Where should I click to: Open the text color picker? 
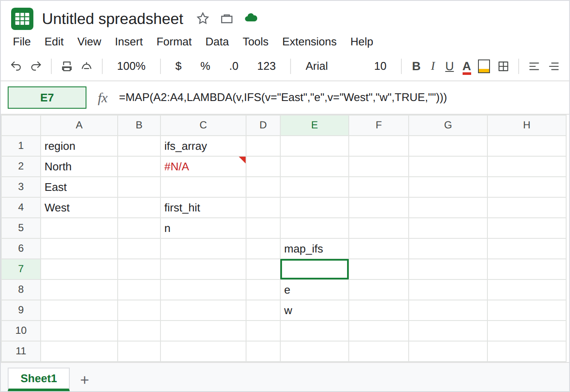tap(467, 67)
